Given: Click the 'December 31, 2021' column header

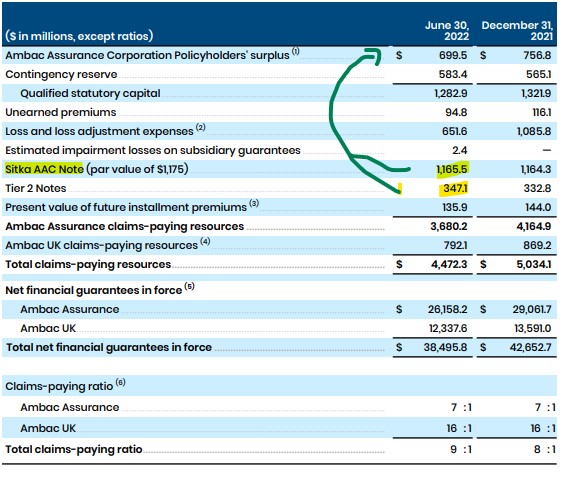Looking at the screenshot, I should point(517,31).
